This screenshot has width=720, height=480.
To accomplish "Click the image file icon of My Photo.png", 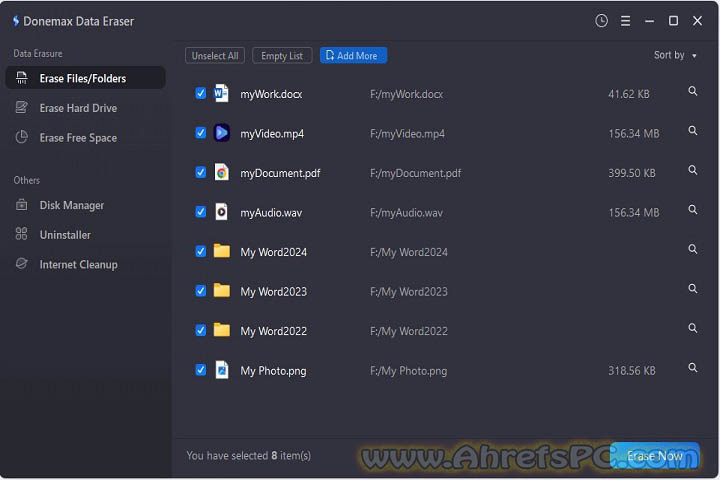I will (x=222, y=370).
